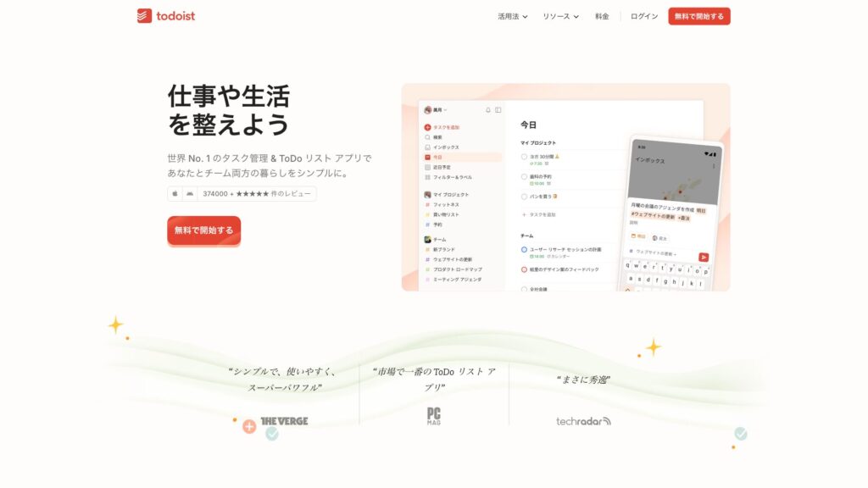
Task: Click the チーム workspace icon in the sidebar
Action: 427,240
